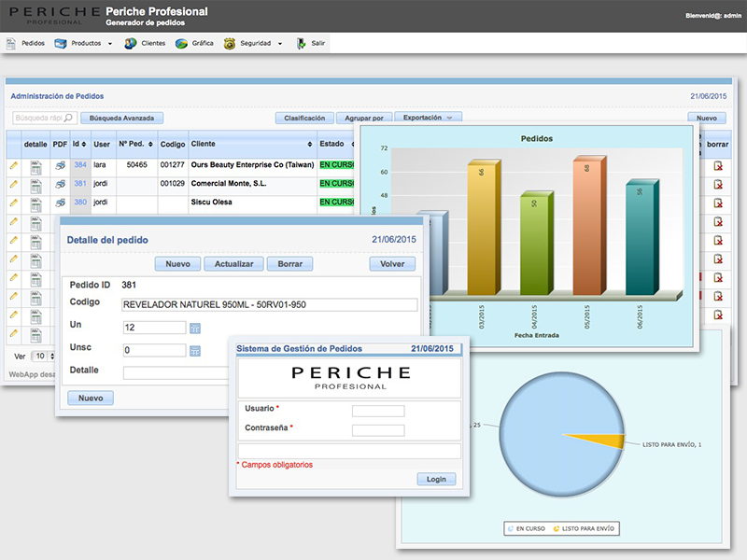Click Nuevo in the Administración de Pedidos toolbar
Screen dimensions: 747x560
click(x=707, y=119)
